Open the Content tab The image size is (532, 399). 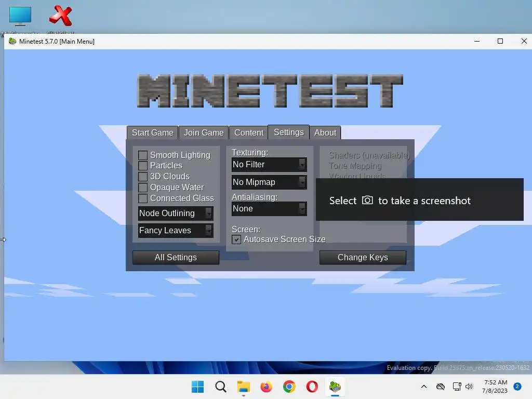click(x=249, y=132)
